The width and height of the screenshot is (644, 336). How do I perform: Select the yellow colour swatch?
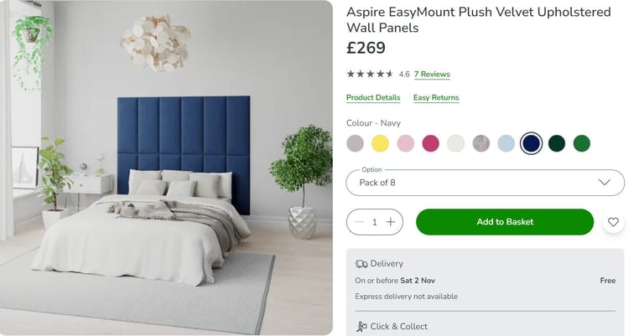[x=381, y=143]
